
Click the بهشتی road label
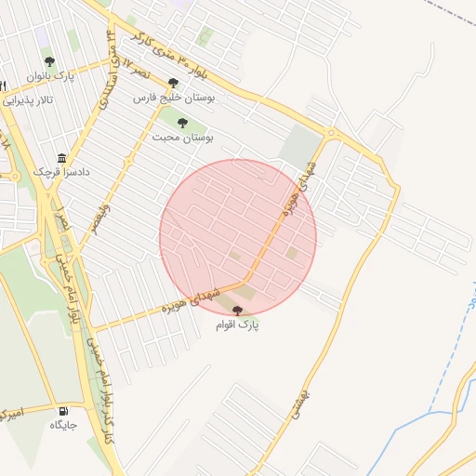(x=299, y=404)
